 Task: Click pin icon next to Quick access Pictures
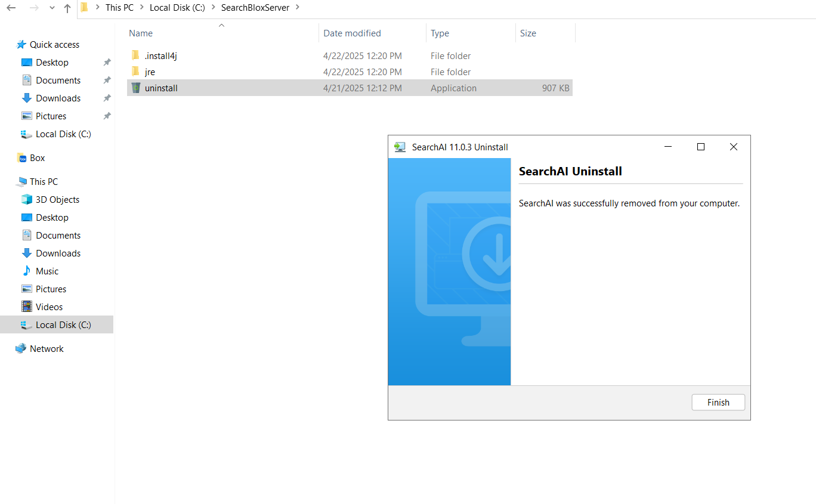[x=107, y=116]
